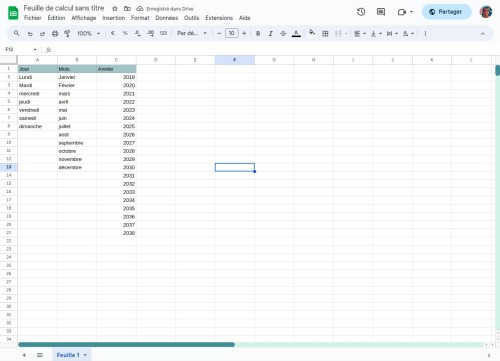The height and width of the screenshot is (361, 500).
Task: Show side panel arrow
Action: pyautogui.click(x=489, y=355)
